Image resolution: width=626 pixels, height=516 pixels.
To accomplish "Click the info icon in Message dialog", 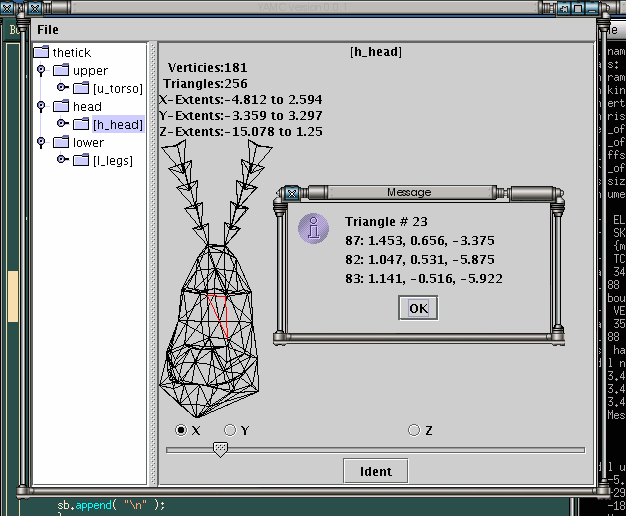I will (313, 228).
